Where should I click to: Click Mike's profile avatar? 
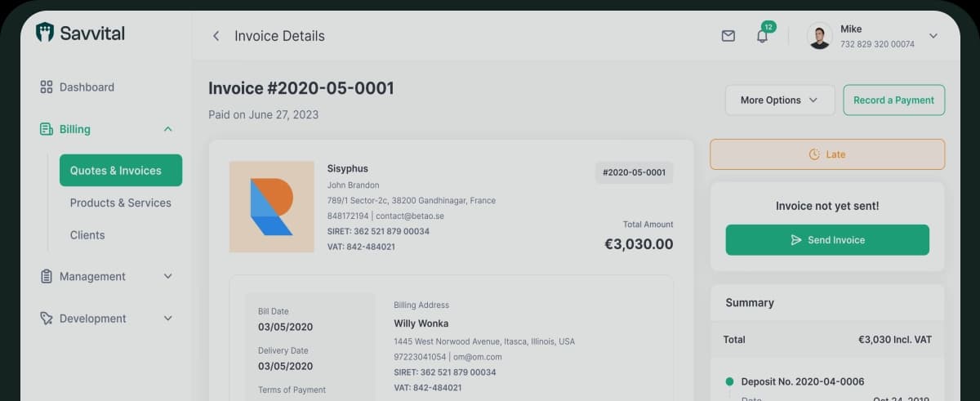819,36
